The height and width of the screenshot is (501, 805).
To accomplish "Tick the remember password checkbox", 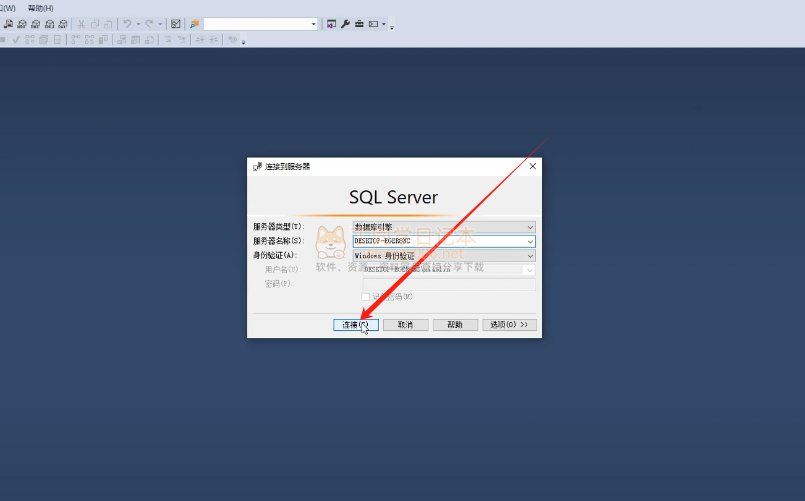I will click(x=366, y=297).
